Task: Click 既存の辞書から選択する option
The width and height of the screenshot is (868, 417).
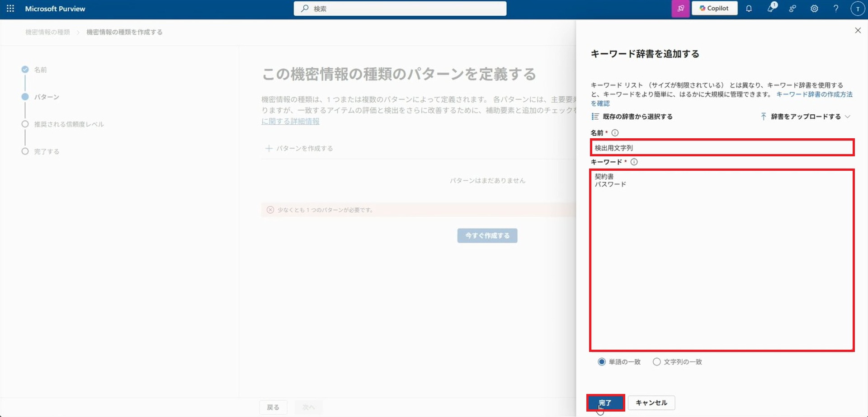Action: (x=632, y=117)
